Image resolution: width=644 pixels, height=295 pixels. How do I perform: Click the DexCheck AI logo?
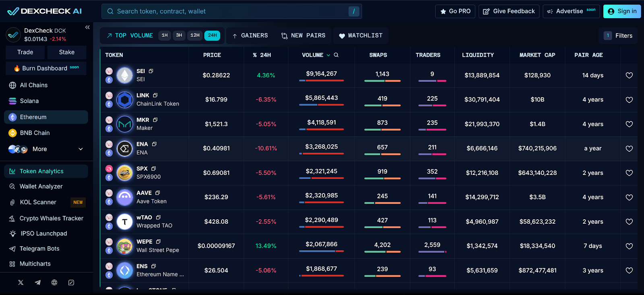(44, 11)
